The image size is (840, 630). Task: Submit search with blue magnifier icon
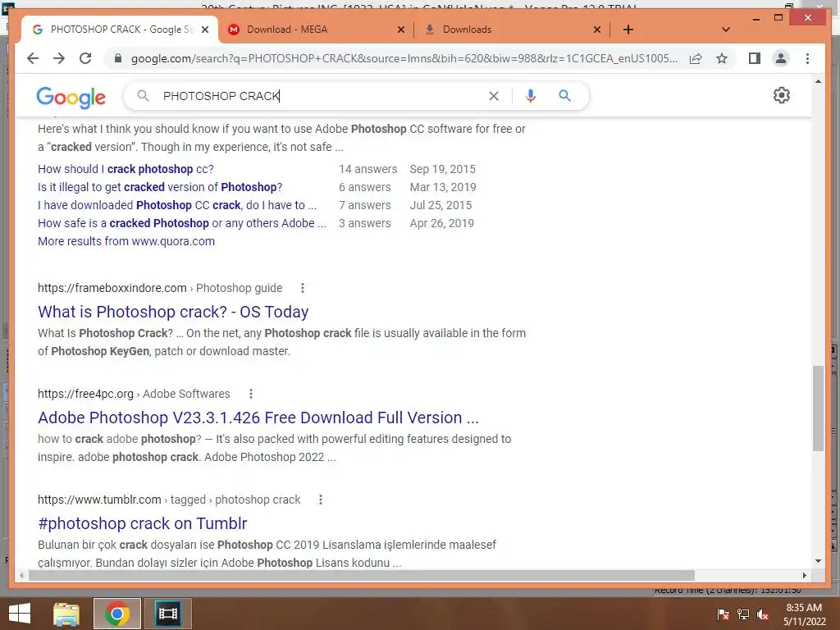(564, 96)
